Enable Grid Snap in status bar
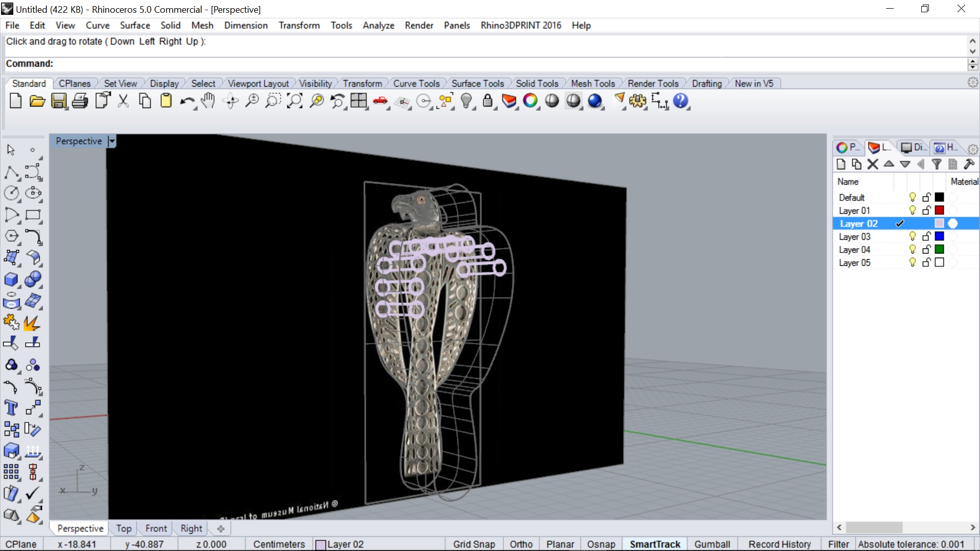Viewport: 980px width, 551px height. pyautogui.click(x=474, y=544)
